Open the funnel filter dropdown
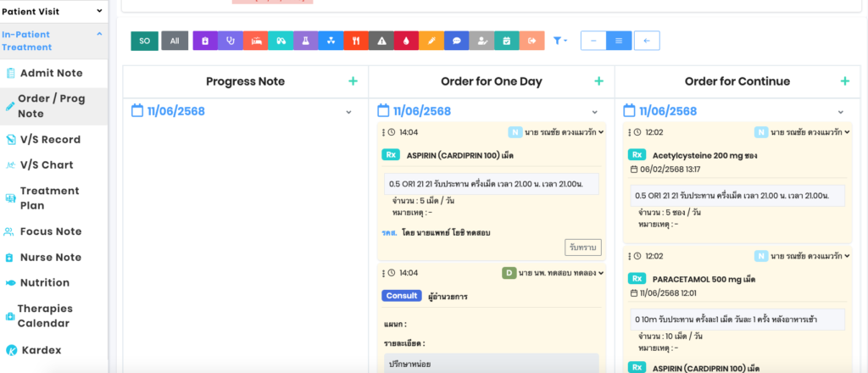Viewport: 868px width, 373px height. [559, 41]
